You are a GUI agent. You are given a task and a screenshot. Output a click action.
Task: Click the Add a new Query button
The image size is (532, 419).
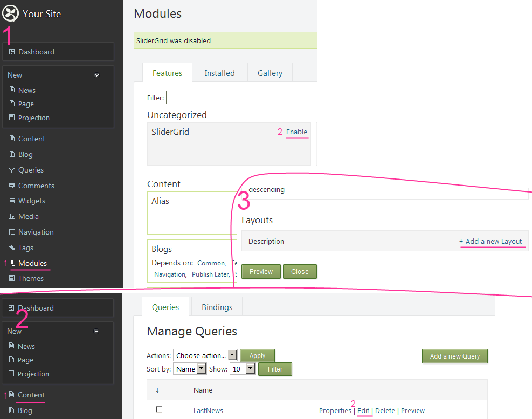[x=454, y=356]
